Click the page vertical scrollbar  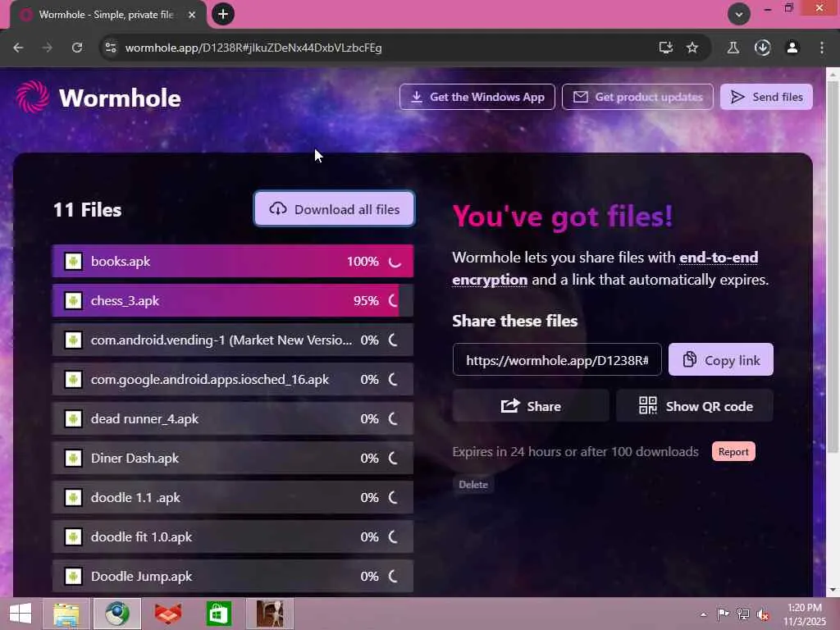pyautogui.click(x=833, y=268)
